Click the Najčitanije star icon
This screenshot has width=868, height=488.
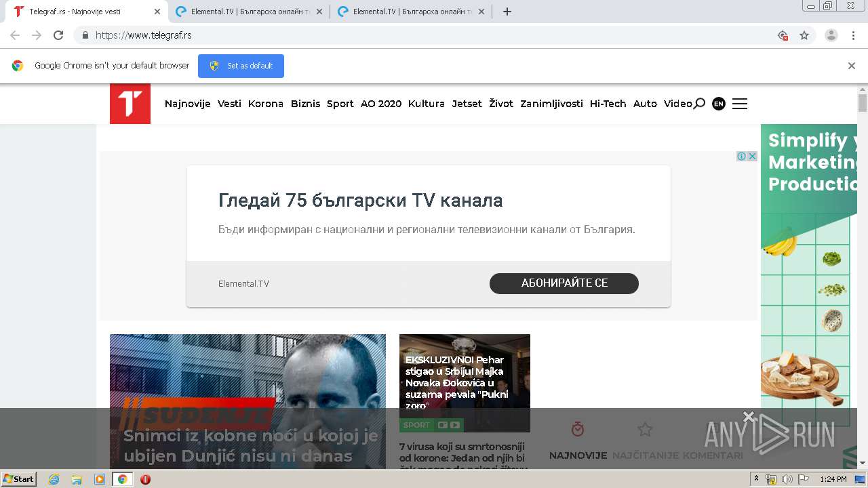click(645, 429)
